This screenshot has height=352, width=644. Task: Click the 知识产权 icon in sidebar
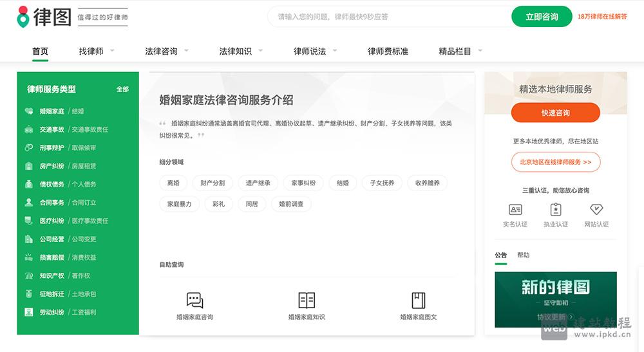[29, 275]
